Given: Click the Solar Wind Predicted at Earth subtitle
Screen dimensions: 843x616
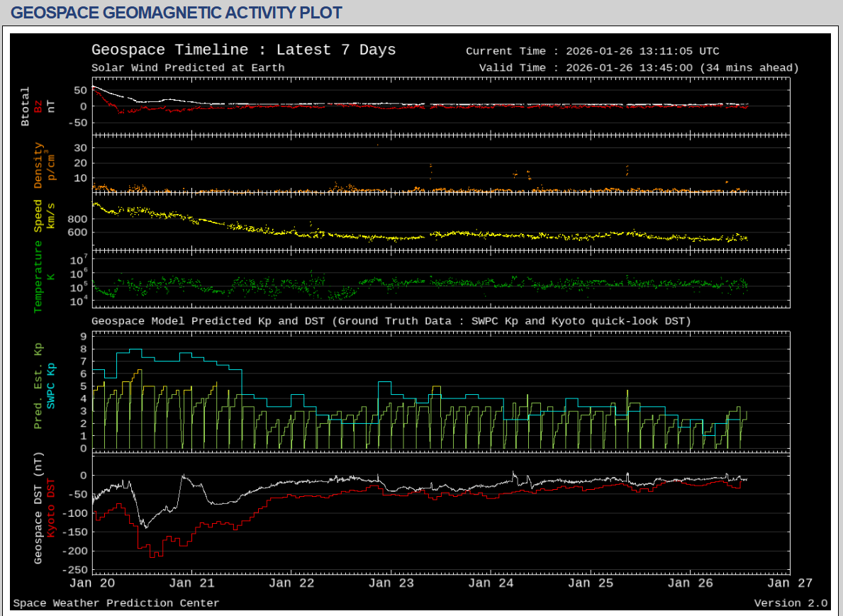Looking at the screenshot, I should [x=188, y=68].
